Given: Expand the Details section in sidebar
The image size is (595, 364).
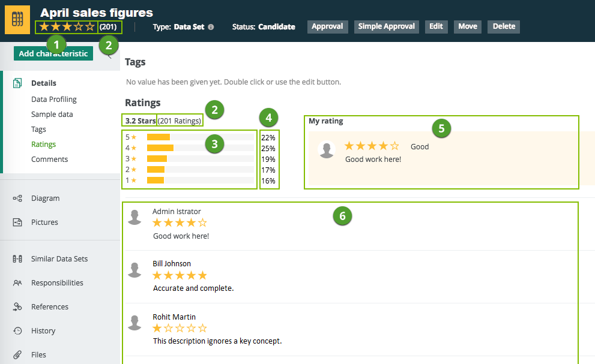Looking at the screenshot, I should [x=44, y=83].
